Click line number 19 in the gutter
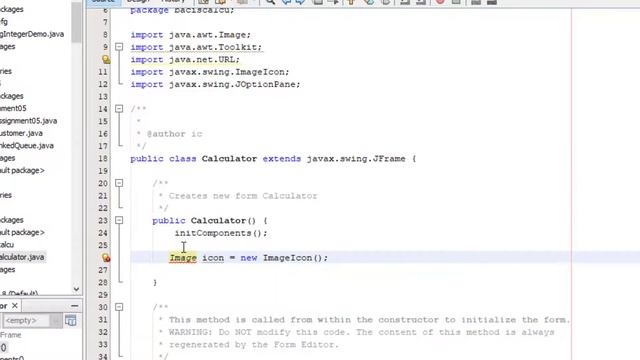Image resolution: width=640 pixels, height=360 pixels. click(103, 171)
